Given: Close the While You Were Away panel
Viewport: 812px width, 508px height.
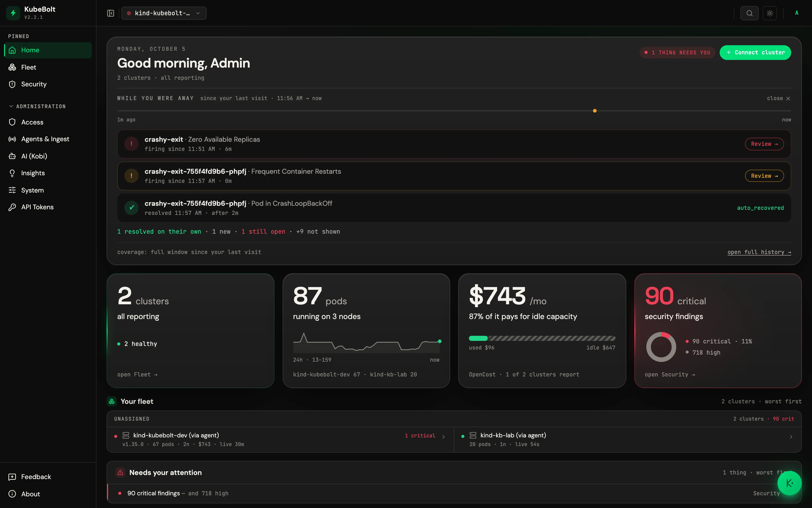Looking at the screenshot, I should [x=779, y=98].
